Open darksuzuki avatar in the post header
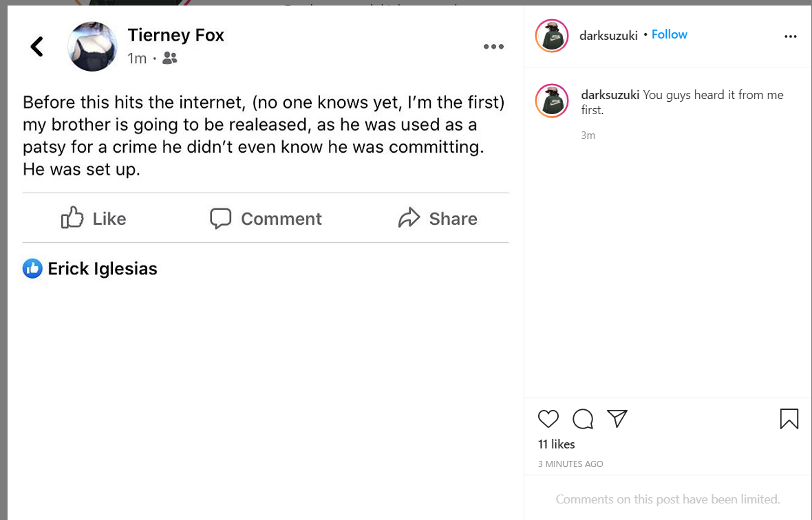This screenshot has height=520, width=812. pyautogui.click(x=551, y=36)
